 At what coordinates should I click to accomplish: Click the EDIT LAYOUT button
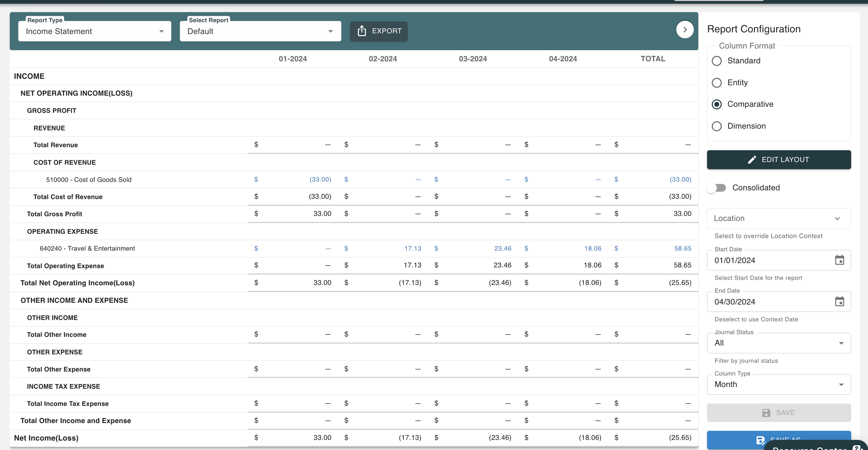point(779,160)
